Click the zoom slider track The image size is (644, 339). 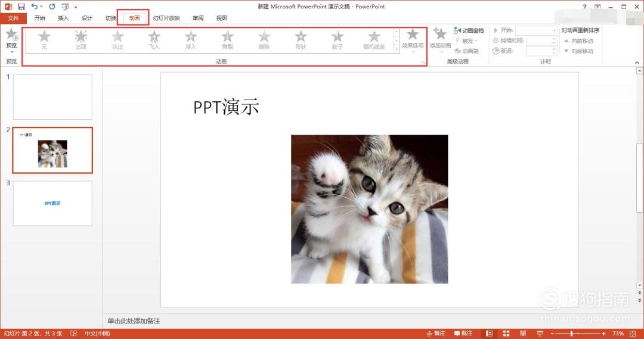[x=578, y=334]
